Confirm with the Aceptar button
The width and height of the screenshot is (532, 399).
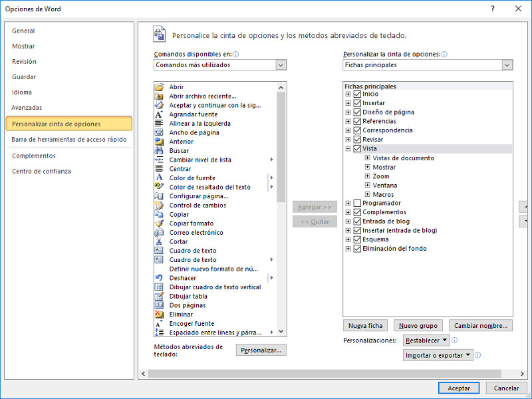(x=459, y=388)
